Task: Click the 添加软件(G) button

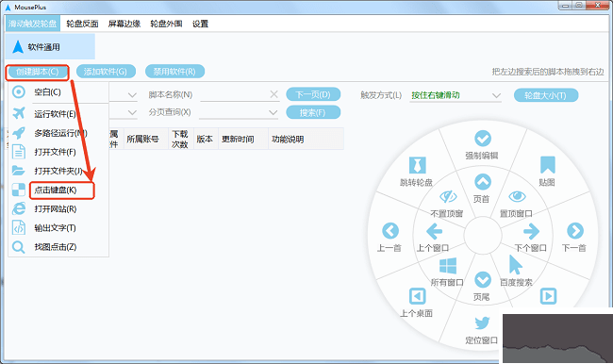Action: click(x=106, y=72)
